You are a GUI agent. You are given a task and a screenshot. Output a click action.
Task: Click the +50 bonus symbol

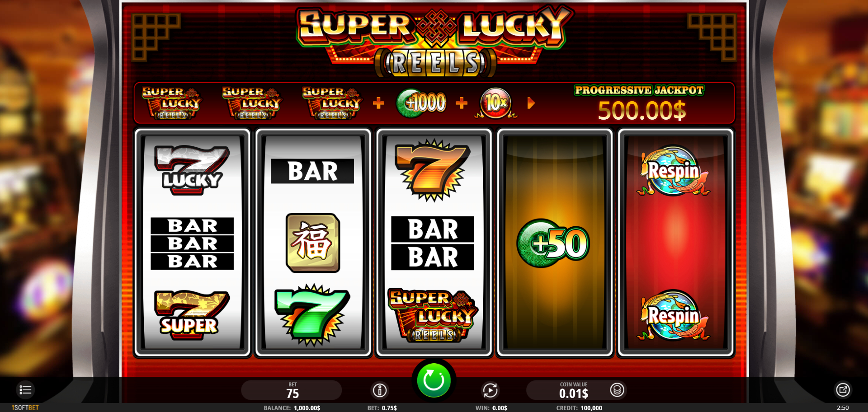pos(553,243)
